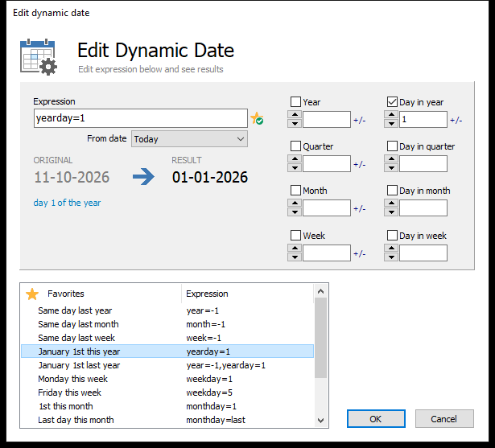Increase the Day in quarter value
This screenshot has width=495, height=448.
click(391, 159)
